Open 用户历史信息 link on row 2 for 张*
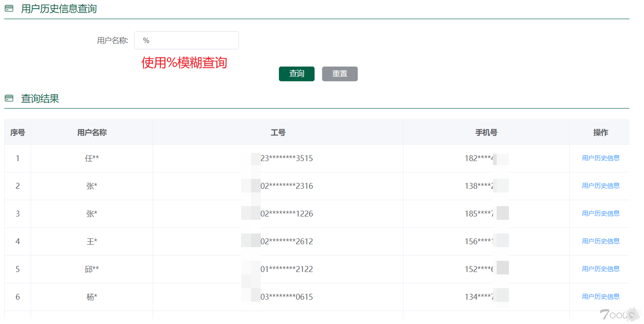This screenshot has width=644, height=324. [x=600, y=186]
